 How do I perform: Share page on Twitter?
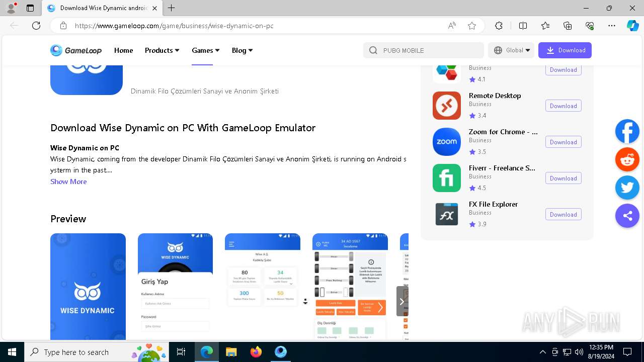627,188
